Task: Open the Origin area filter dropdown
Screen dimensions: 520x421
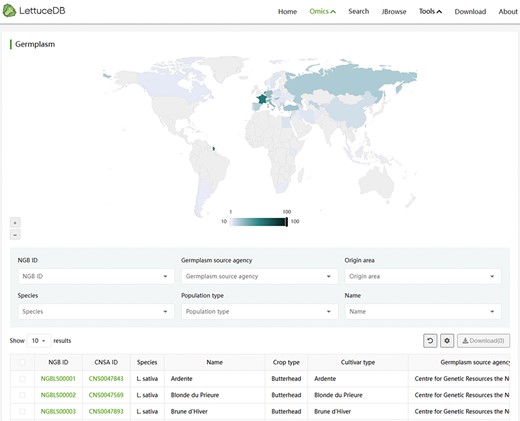Action: 423,276
